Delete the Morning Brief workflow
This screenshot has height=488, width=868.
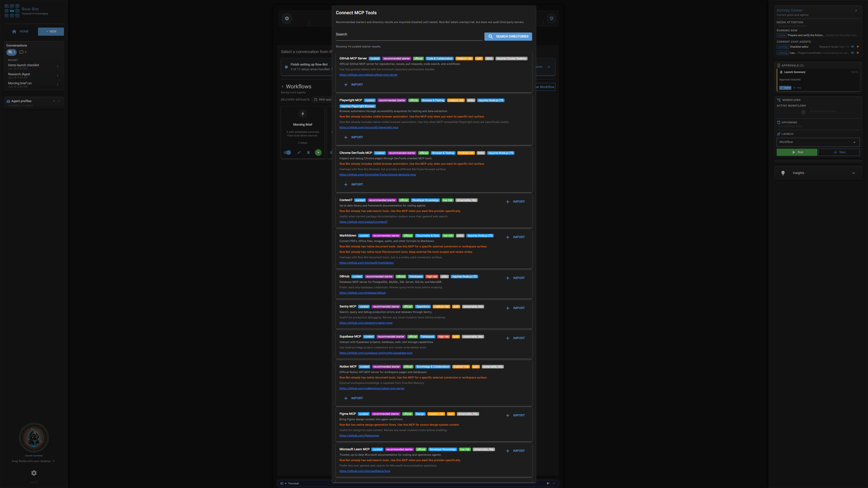tap(308, 152)
